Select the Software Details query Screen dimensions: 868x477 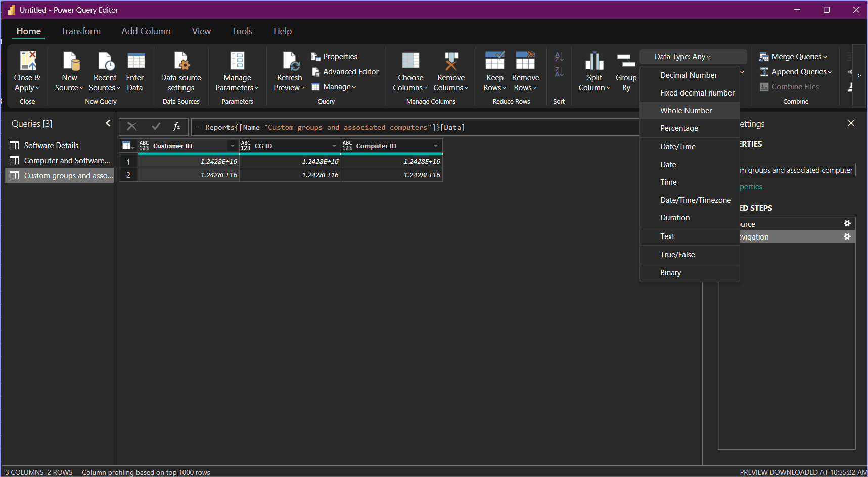(60, 146)
